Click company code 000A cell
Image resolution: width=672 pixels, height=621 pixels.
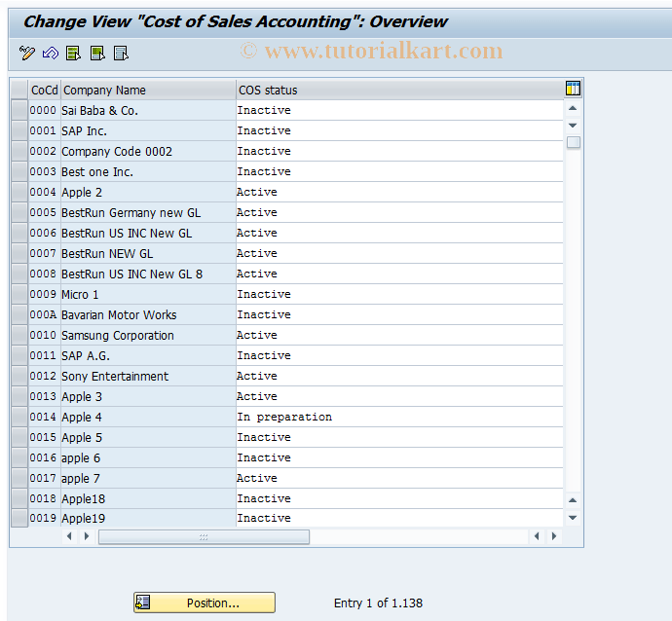coord(43,314)
